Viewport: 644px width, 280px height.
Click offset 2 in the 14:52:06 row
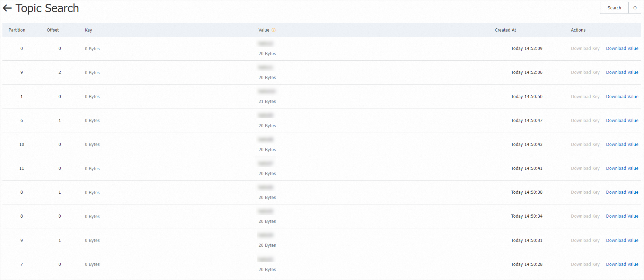[60, 72]
